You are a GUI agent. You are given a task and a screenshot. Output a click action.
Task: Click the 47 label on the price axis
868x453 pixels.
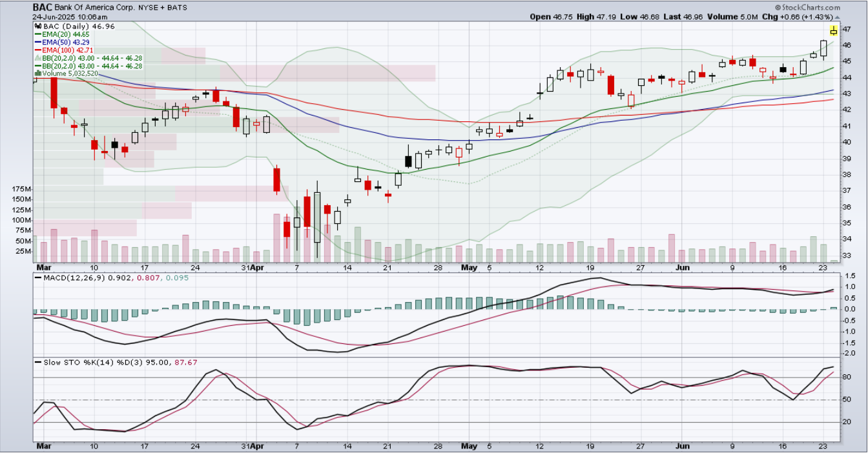pyautogui.click(x=846, y=29)
